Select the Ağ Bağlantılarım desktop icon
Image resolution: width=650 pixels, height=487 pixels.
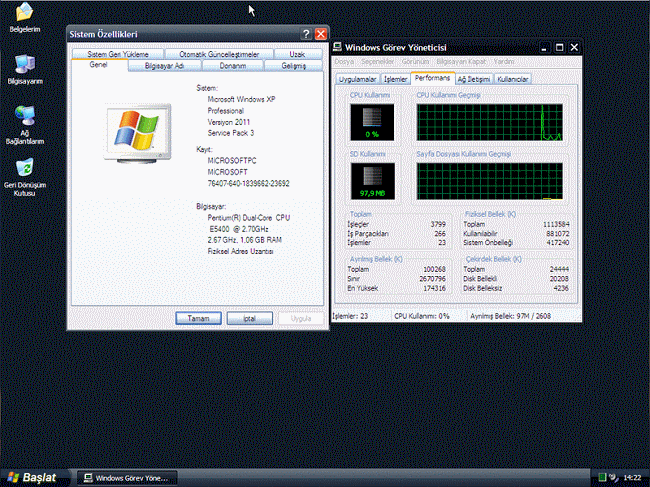pos(25,124)
